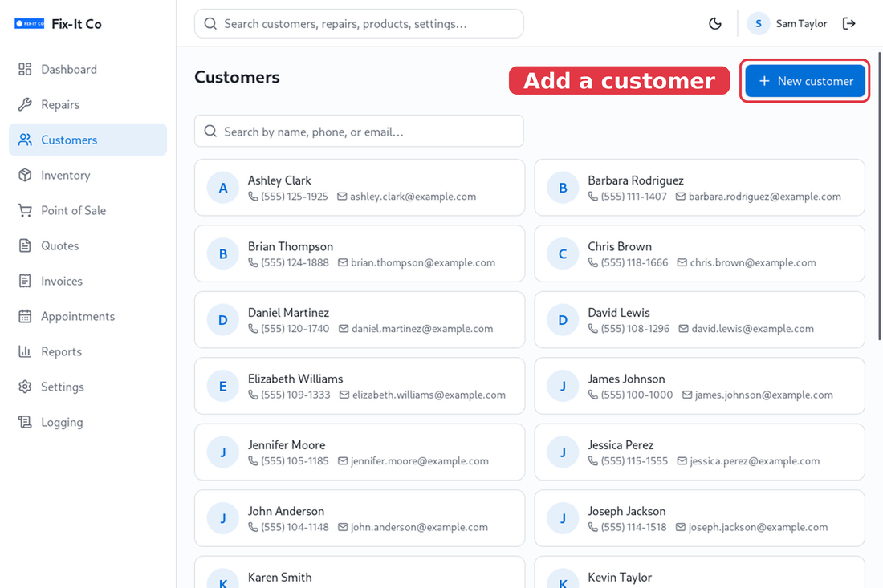This screenshot has height=588, width=883.
Task: Open the Invoices section
Action: click(87, 281)
